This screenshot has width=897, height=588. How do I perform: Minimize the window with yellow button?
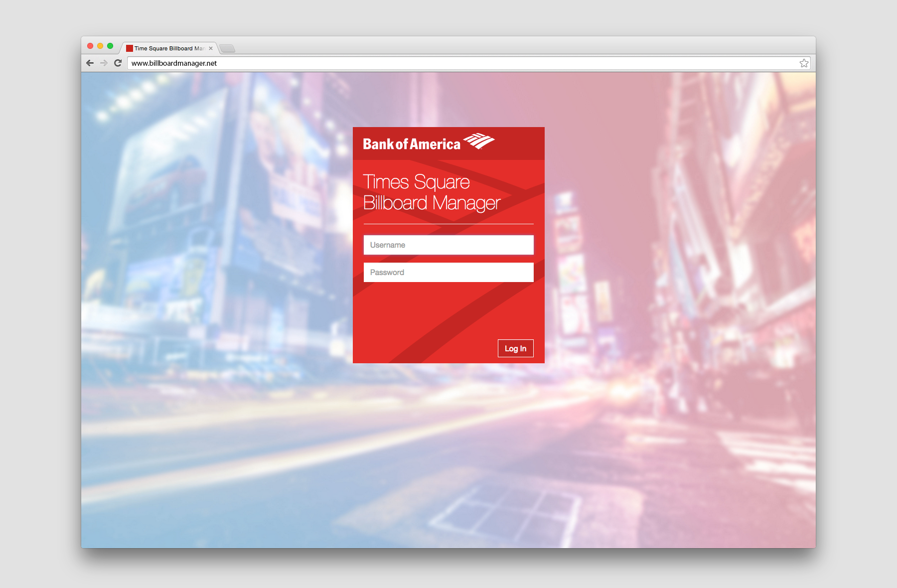click(100, 46)
